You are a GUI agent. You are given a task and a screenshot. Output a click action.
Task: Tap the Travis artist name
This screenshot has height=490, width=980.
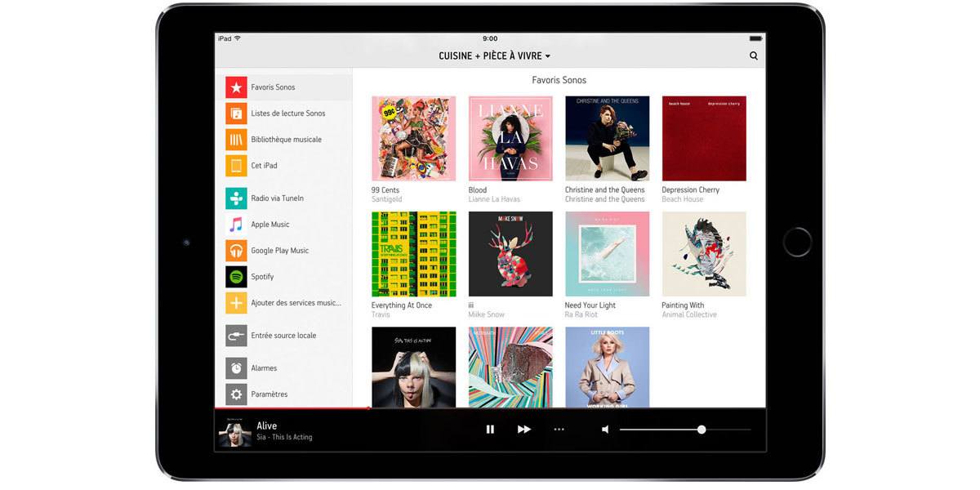pos(381,315)
